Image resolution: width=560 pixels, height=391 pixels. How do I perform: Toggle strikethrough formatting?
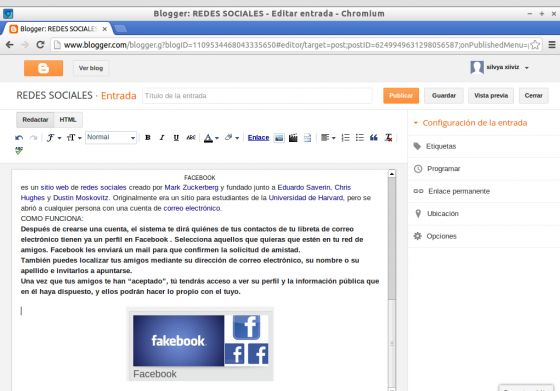point(191,137)
